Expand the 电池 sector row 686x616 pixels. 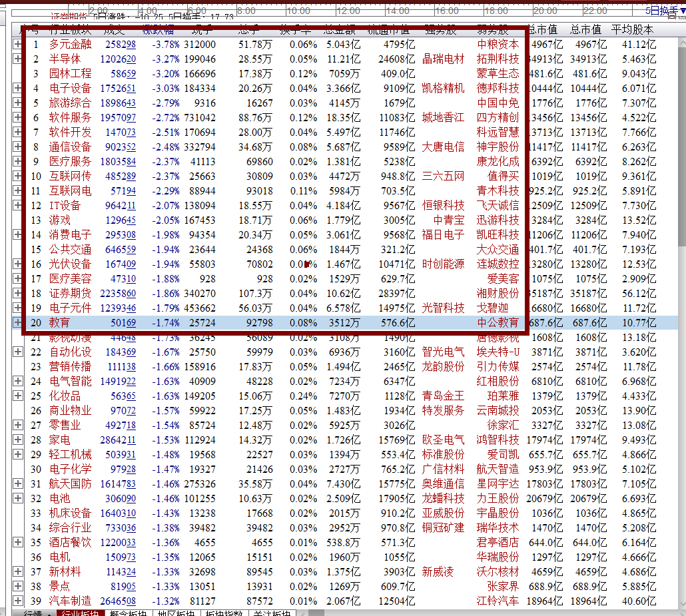click(17, 498)
